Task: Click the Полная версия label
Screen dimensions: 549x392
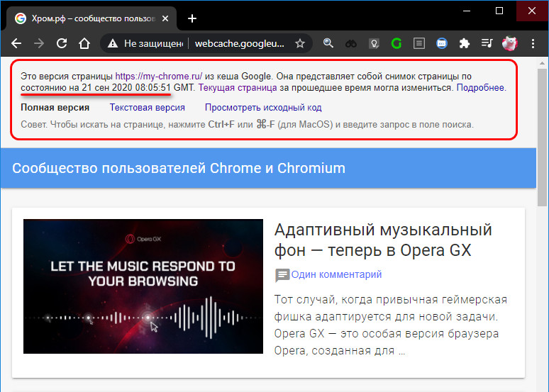Action: pyautogui.click(x=55, y=108)
